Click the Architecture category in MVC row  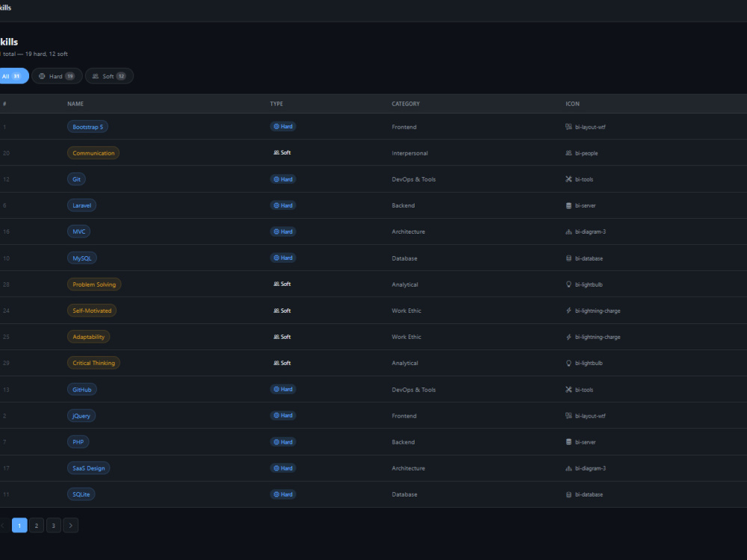click(409, 231)
